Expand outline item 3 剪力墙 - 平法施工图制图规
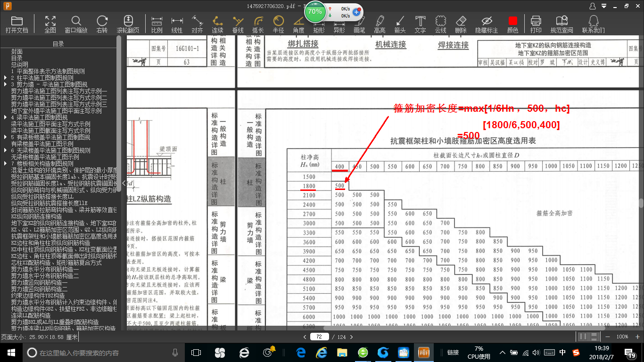This screenshot has width=644, height=362. coord(6,84)
